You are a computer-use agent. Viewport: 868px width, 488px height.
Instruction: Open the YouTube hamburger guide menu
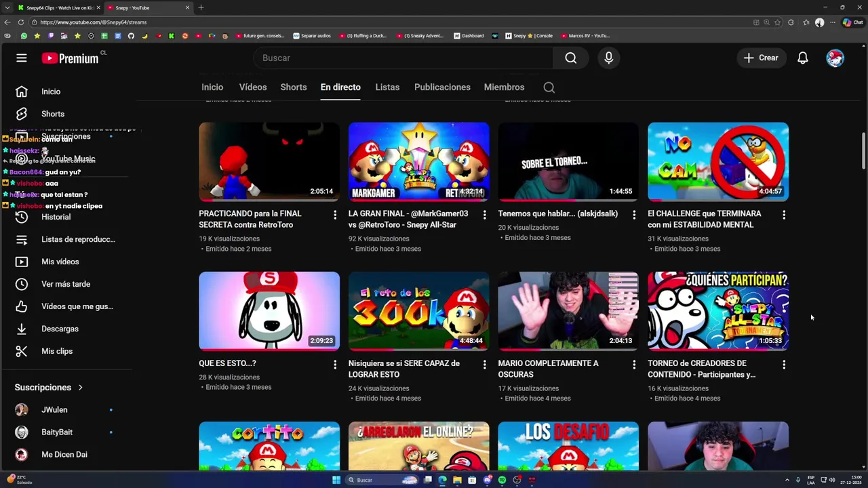pyautogui.click(x=22, y=58)
